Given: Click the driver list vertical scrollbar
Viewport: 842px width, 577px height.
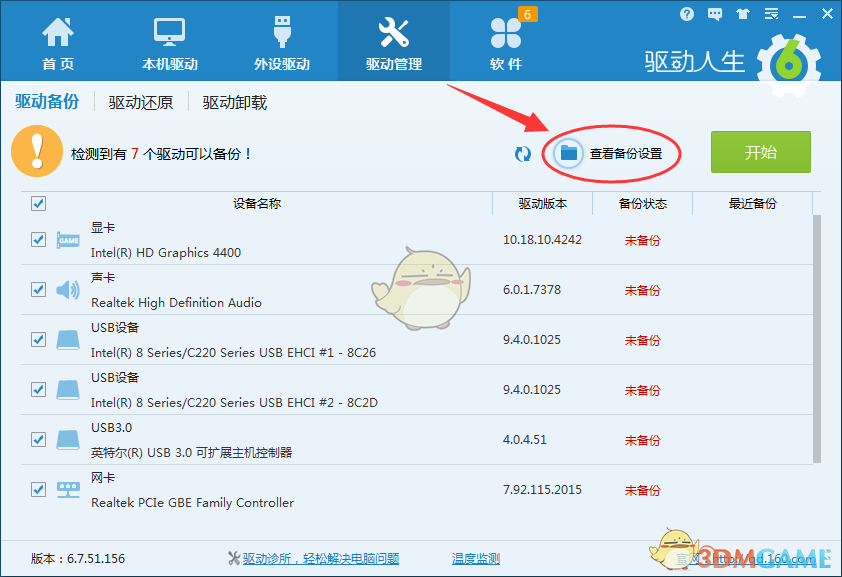Looking at the screenshot, I should tap(817, 339).
